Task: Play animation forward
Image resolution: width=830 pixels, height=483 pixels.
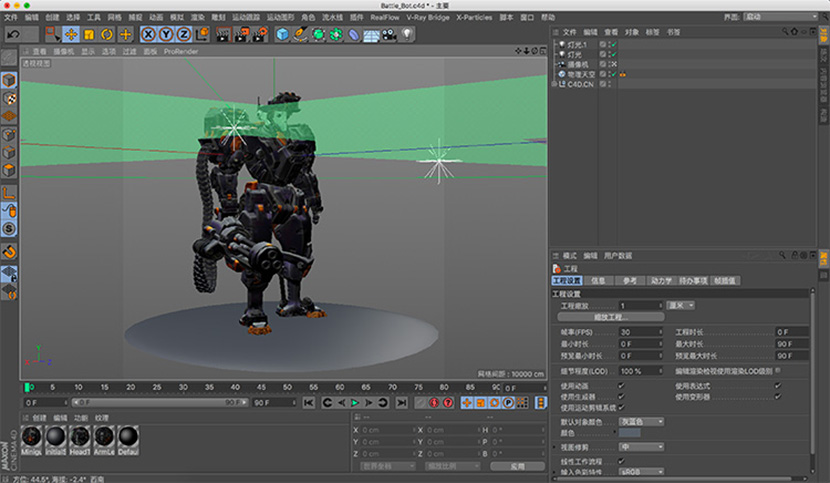Action: click(x=355, y=403)
